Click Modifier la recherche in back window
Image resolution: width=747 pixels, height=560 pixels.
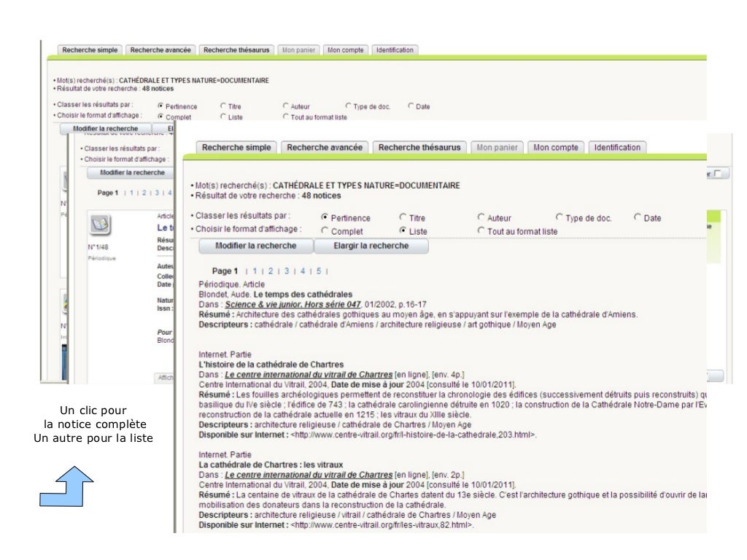105,128
